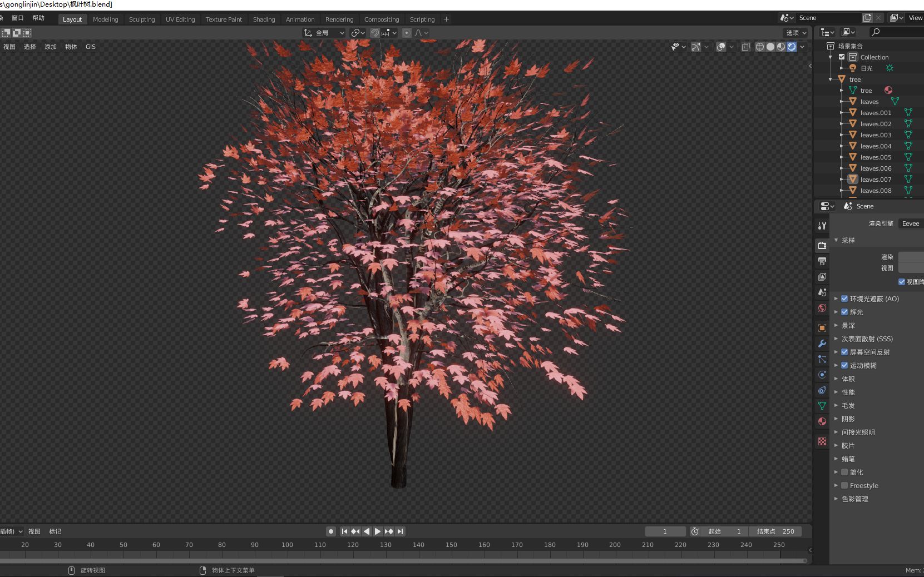The width and height of the screenshot is (924, 577).
Task: Open the Eevee render engine dropdown
Action: (910, 223)
